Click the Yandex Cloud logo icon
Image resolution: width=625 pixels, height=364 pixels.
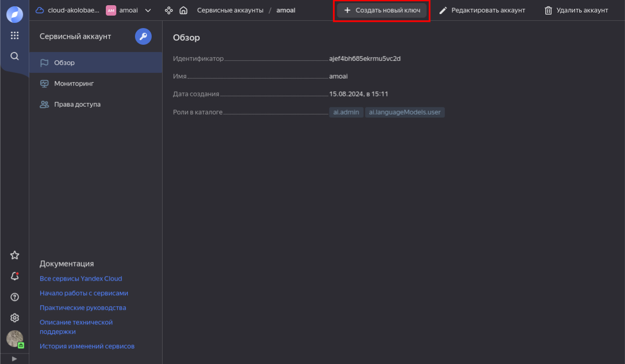(15, 15)
